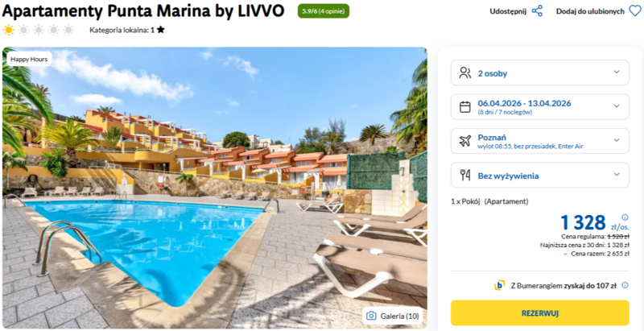Click the main pool photo of the hotel
The image size is (644, 331).
(x=214, y=188)
